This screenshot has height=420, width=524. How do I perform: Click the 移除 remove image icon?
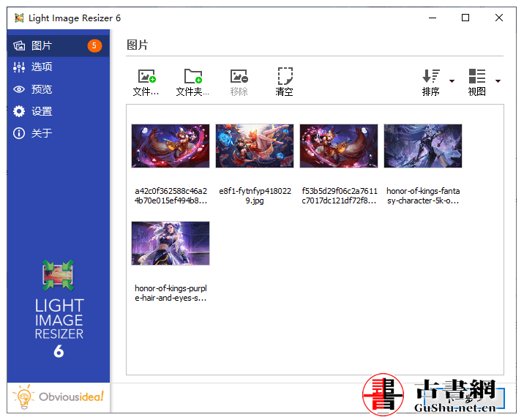239,77
